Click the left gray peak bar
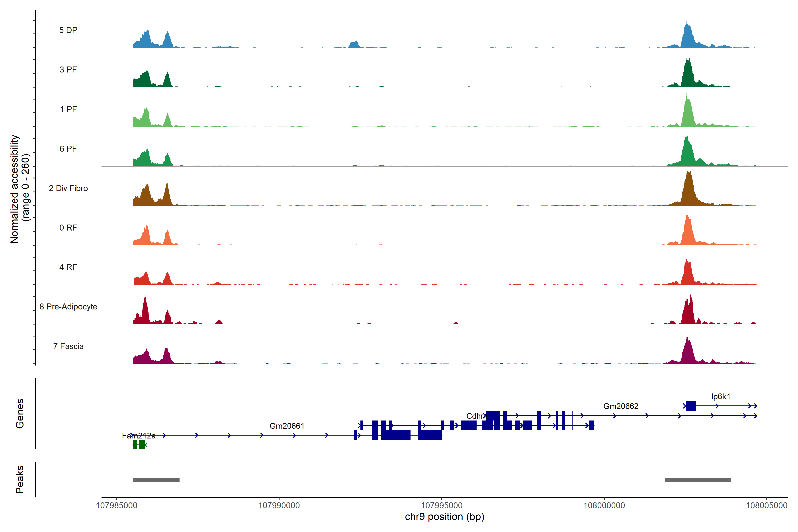The height and width of the screenshot is (532, 798). [x=156, y=480]
